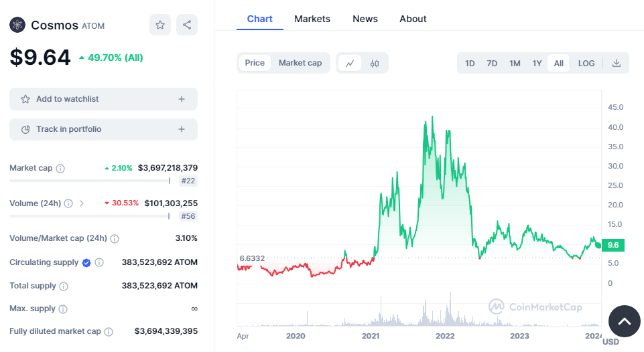The image size is (644, 352).
Task: Click the verified badge by Circulating supply
Action: [86, 262]
